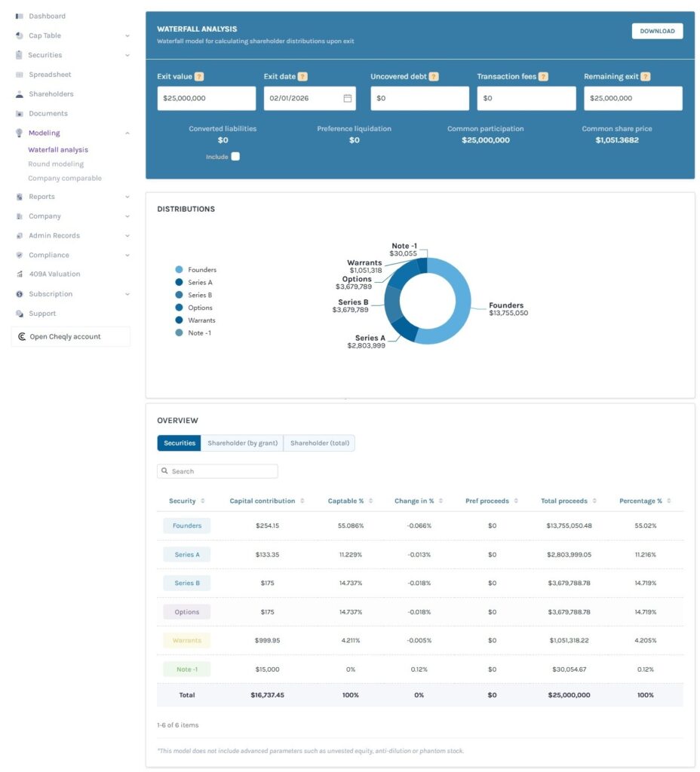Select the Spreadsheet icon in the sidebar
Image resolution: width=700 pixels, height=772 pixels.
point(20,74)
